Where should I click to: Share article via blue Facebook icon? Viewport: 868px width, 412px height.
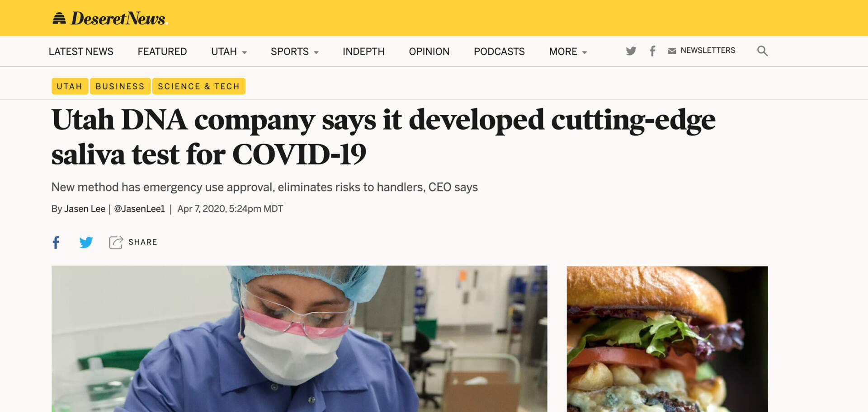tap(56, 242)
